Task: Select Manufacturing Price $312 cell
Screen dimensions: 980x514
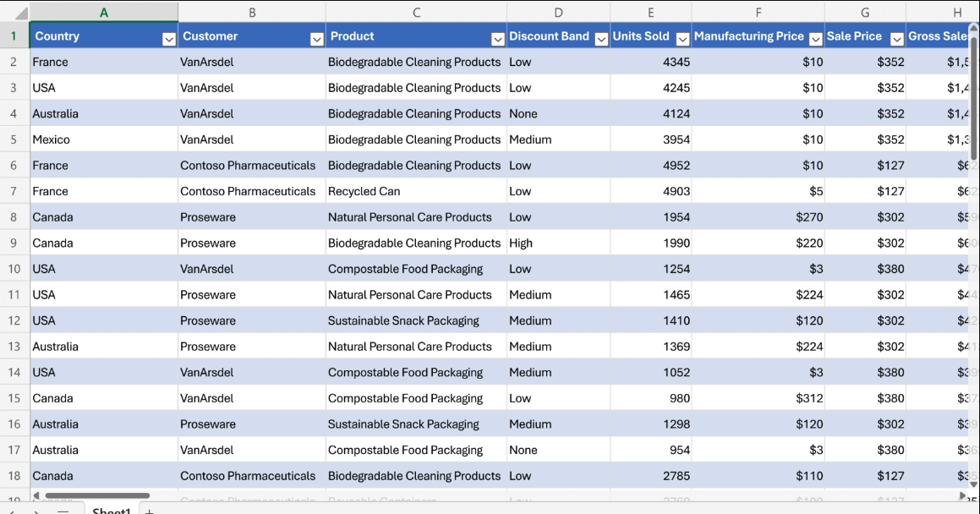Action: tap(758, 398)
